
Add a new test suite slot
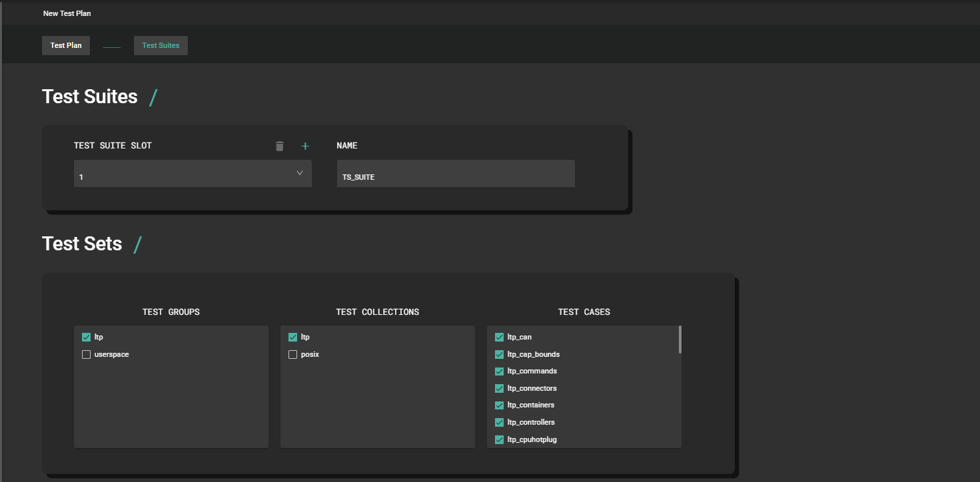(305, 146)
